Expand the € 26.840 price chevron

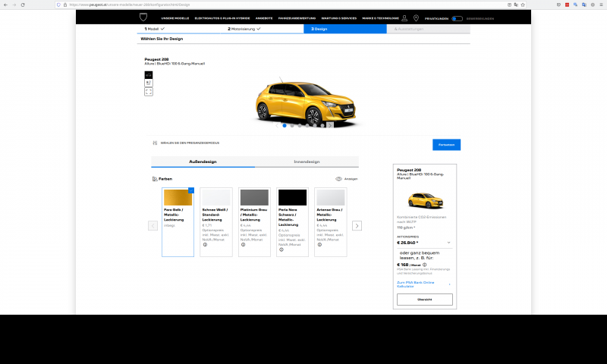(x=448, y=243)
